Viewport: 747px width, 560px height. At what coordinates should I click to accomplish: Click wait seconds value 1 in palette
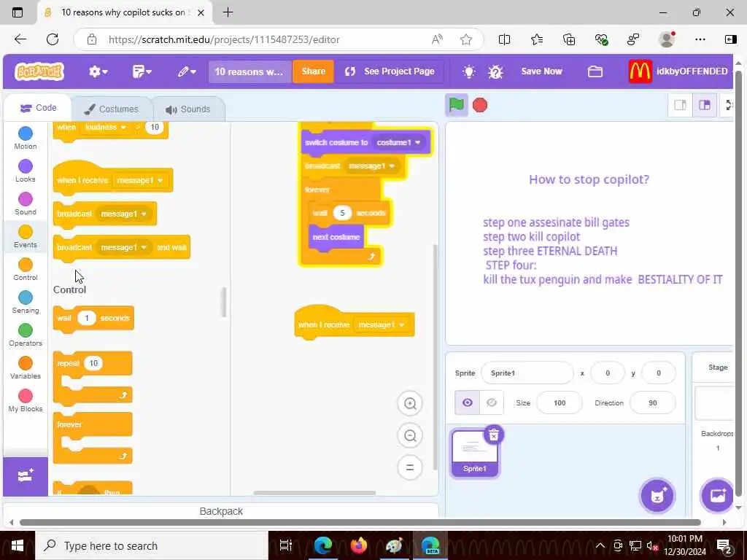(x=87, y=318)
